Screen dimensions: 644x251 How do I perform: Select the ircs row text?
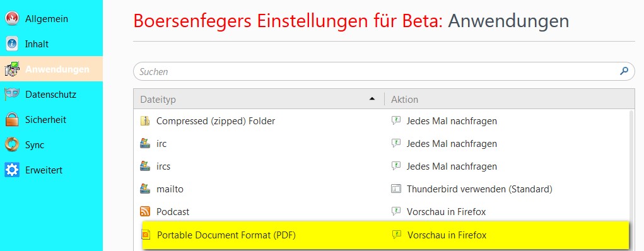(x=163, y=166)
